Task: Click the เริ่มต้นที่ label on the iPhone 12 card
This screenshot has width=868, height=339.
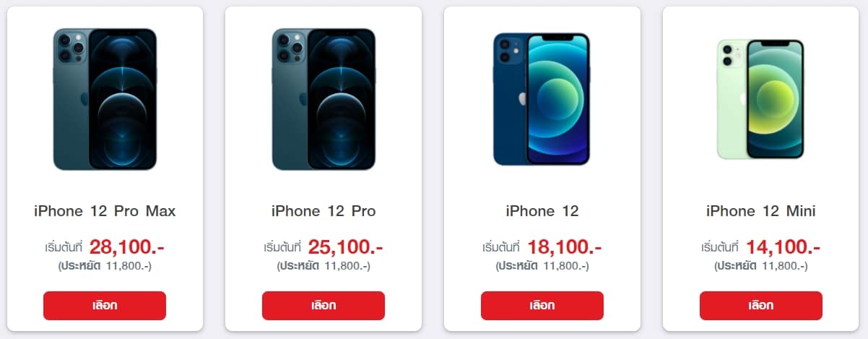Action: click(502, 248)
